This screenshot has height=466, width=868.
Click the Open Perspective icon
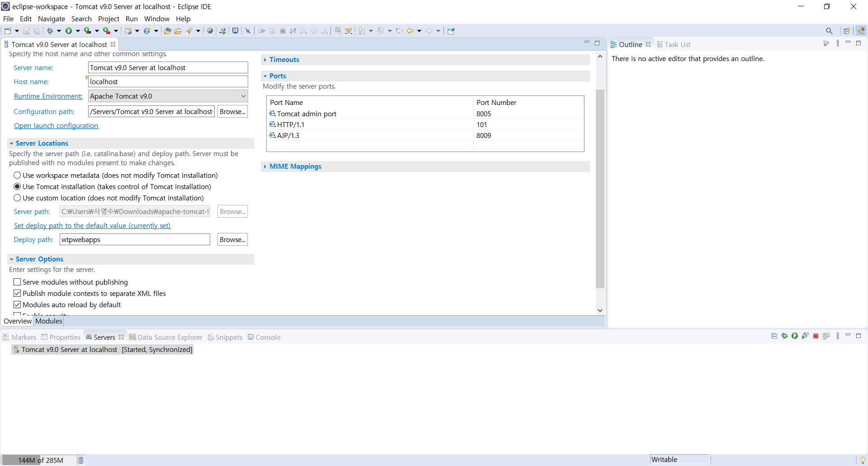(847, 31)
